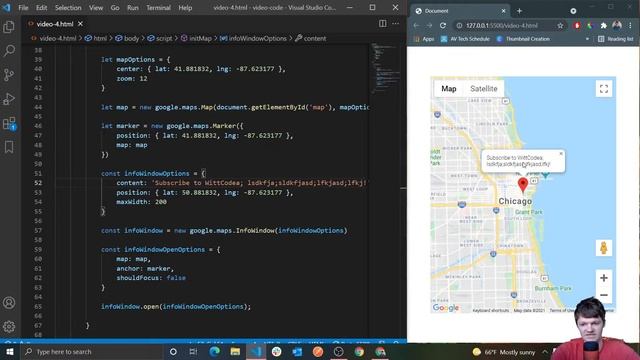
Task: Open the Go menu
Action: [x=115, y=8]
